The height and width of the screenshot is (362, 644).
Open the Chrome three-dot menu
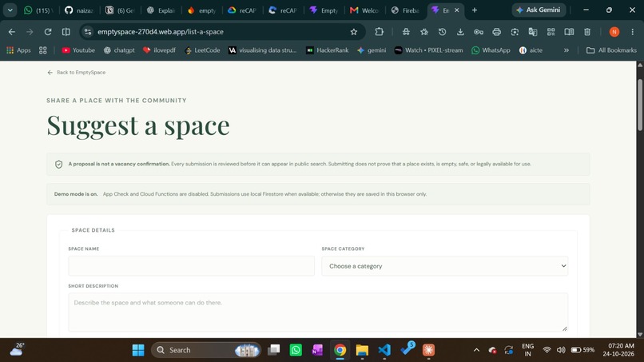[633, 32]
